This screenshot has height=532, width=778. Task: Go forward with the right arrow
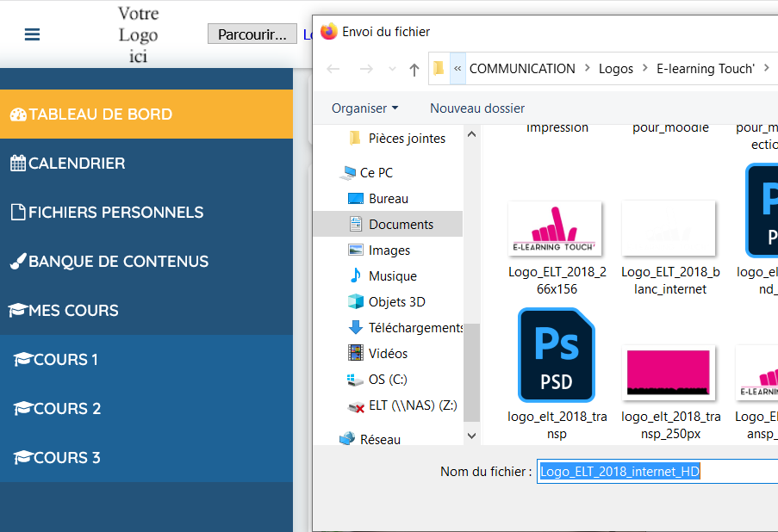(x=366, y=69)
